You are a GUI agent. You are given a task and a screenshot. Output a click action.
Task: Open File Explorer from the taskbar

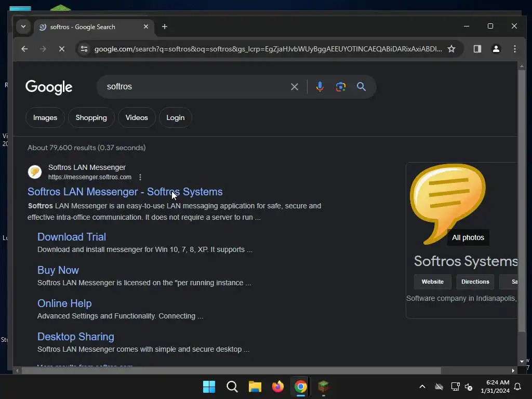[255, 387]
